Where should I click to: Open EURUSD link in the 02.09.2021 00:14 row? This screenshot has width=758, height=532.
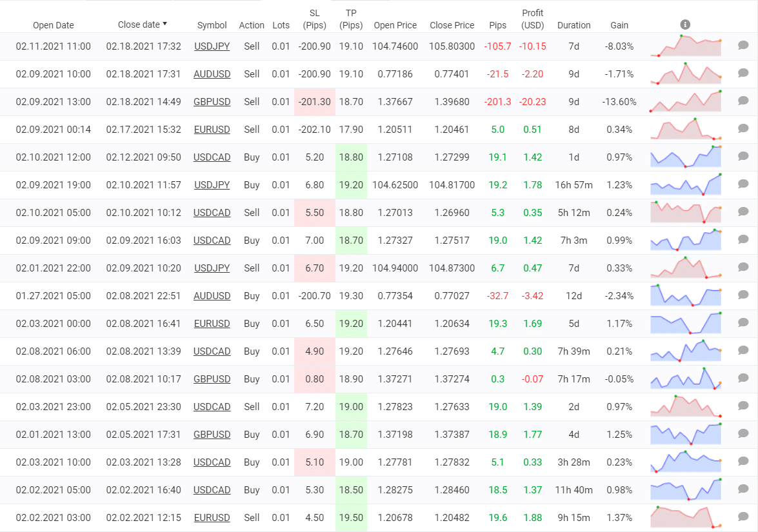pyautogui.click(x=212, y=130)
